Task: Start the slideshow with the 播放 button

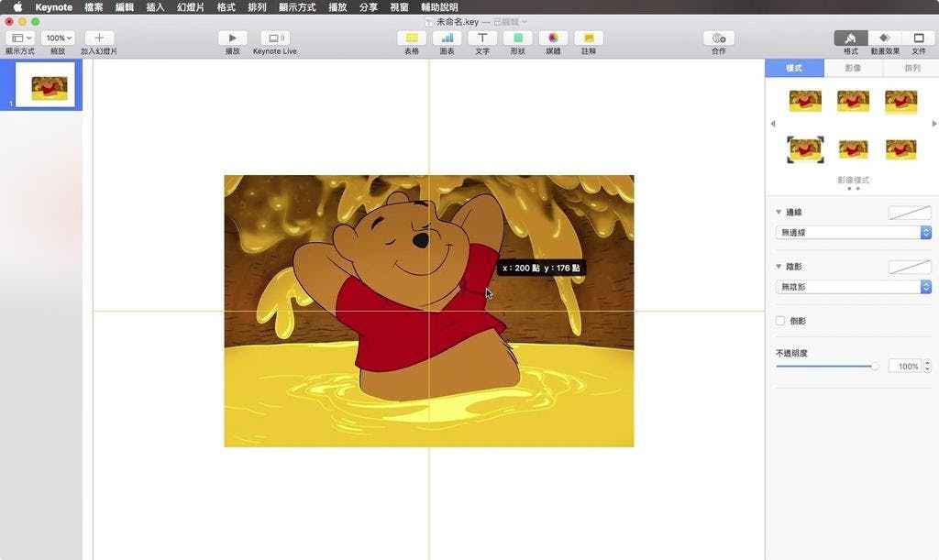Action: 232,38
